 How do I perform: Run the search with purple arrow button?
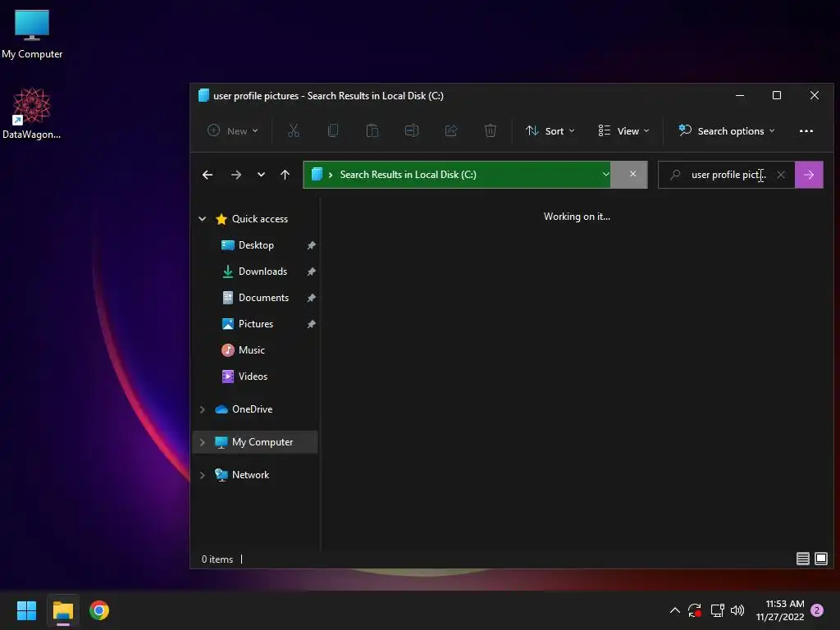click(x=809, y=175)
